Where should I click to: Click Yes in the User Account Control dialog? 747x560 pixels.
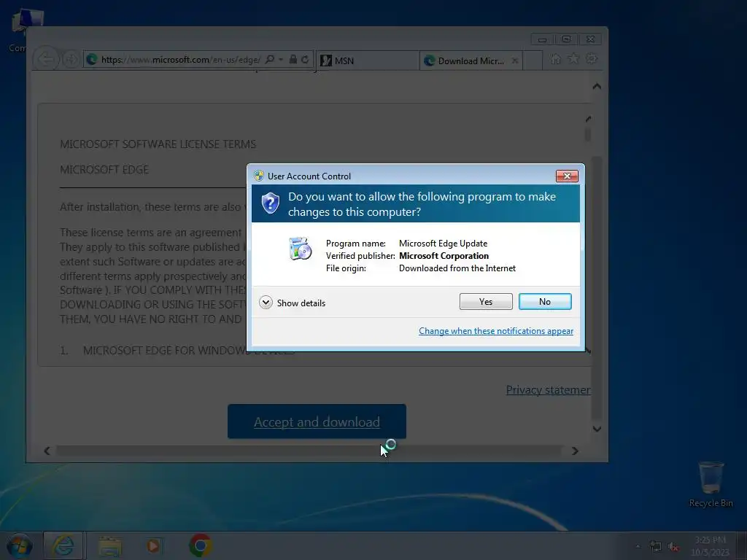pyautogui.click(x=485, y=301)
